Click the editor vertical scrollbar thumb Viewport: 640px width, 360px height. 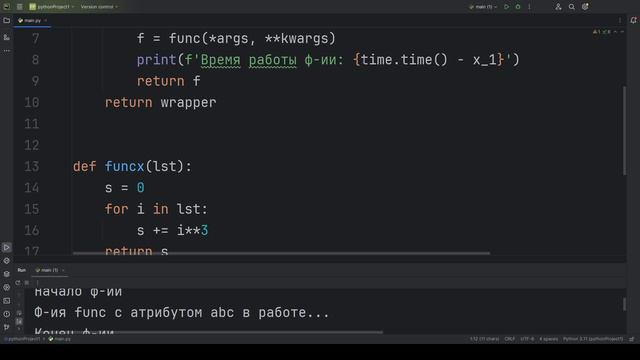point(624,131)
